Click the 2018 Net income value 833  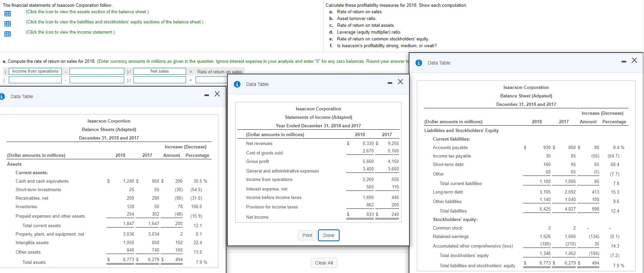pyautogui.click(x=370, y=214)
